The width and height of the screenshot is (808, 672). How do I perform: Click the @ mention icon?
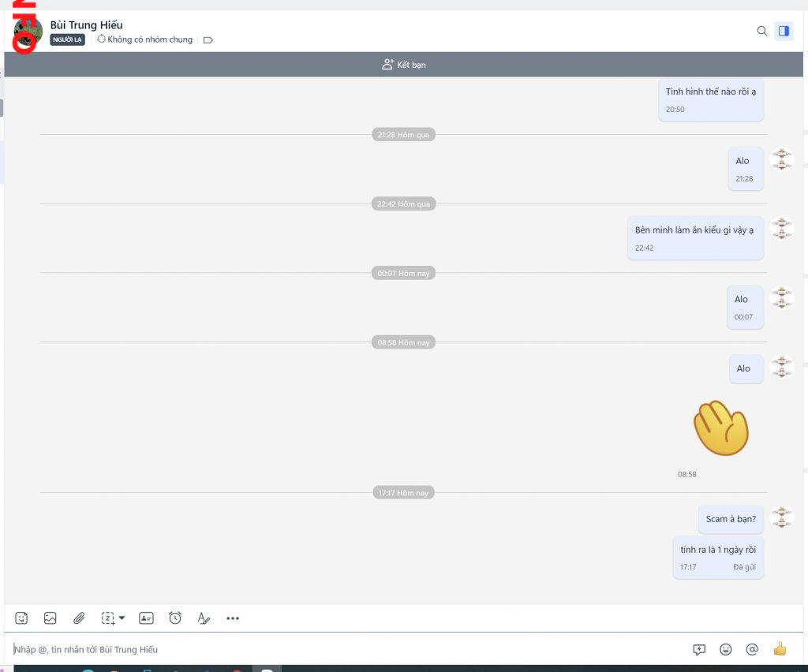click(752, 649)
